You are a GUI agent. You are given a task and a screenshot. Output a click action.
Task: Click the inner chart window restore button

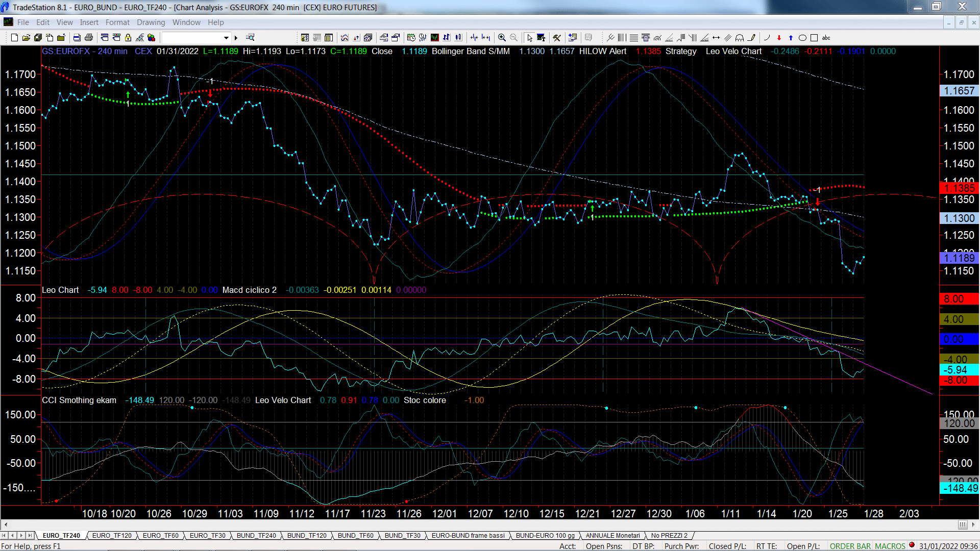pyautogui.click(x=961, y=22)
